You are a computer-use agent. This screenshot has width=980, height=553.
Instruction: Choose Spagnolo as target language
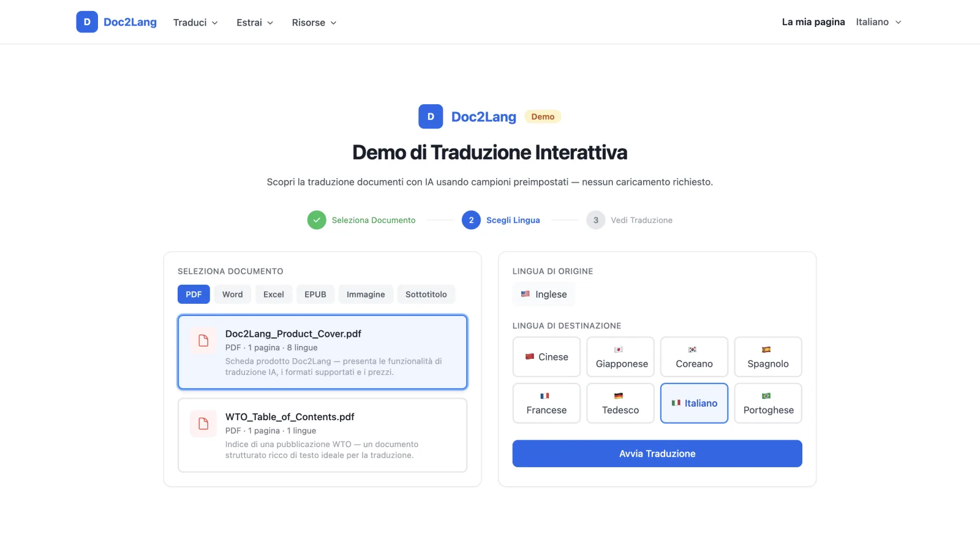768,357
